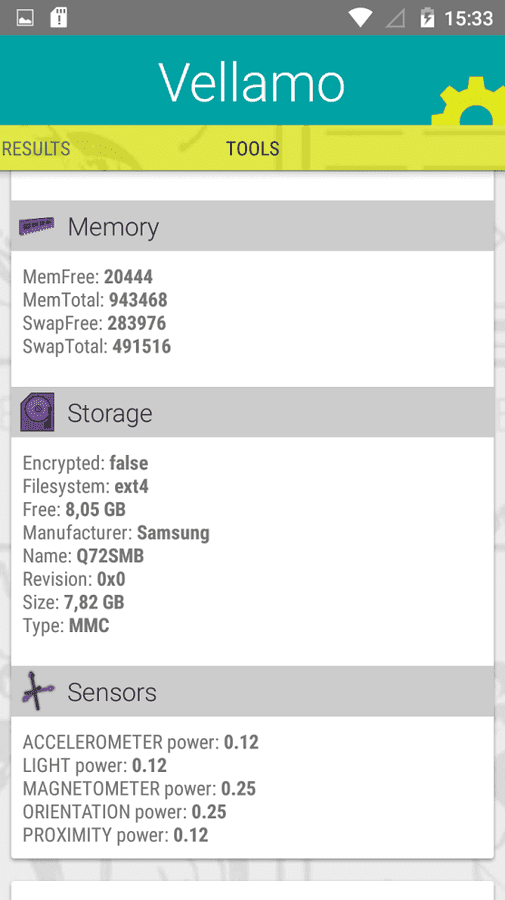
Task: Switch to the RESULTS tab
Action: (36, 149)
